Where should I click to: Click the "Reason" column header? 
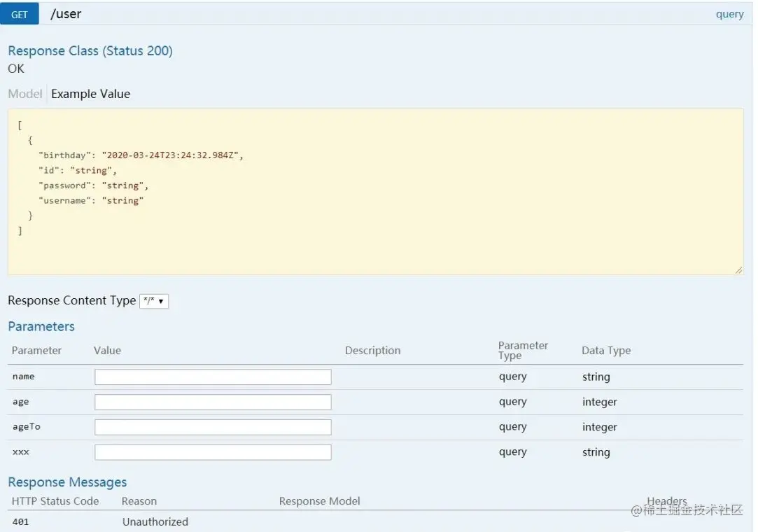coord(139,501)
